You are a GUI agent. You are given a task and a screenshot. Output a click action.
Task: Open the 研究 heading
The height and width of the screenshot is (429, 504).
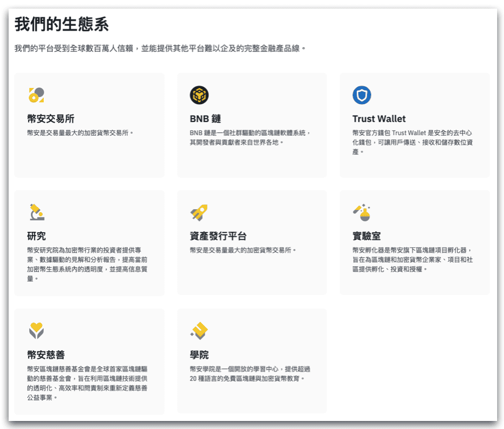pos(36,236)
